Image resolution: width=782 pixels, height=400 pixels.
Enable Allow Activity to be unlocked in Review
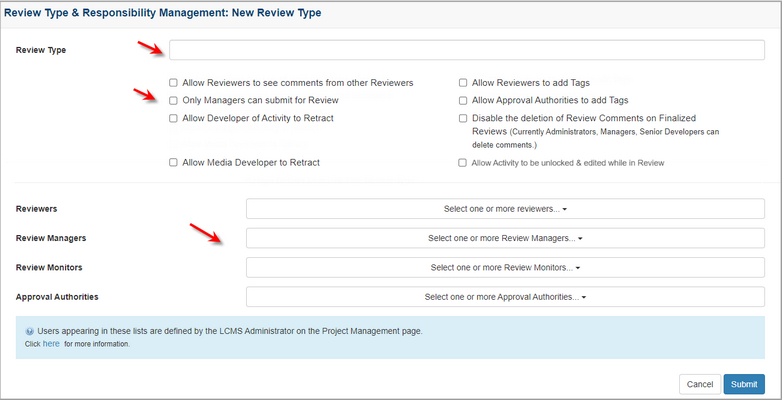(463, 162)
